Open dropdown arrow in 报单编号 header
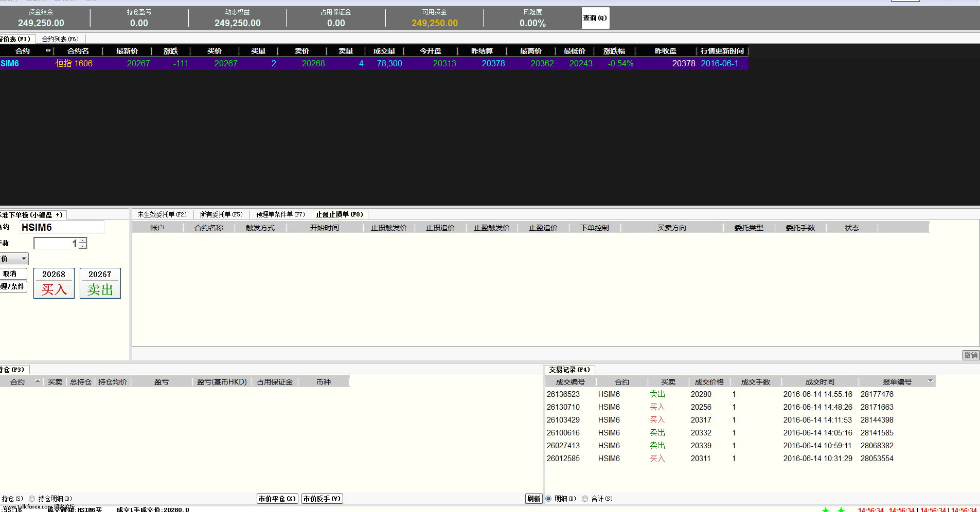This screenshot has height=512, width=980. click(930, 381)
